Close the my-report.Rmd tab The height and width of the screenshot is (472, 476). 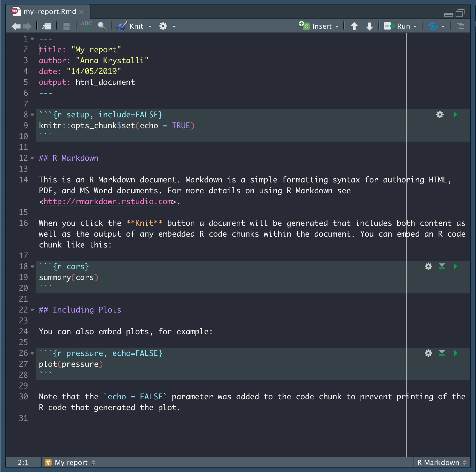pos(82,12)
